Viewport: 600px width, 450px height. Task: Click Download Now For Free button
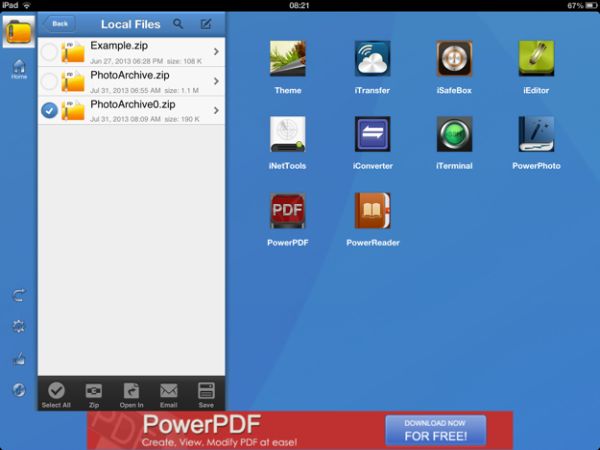[435, 430]
